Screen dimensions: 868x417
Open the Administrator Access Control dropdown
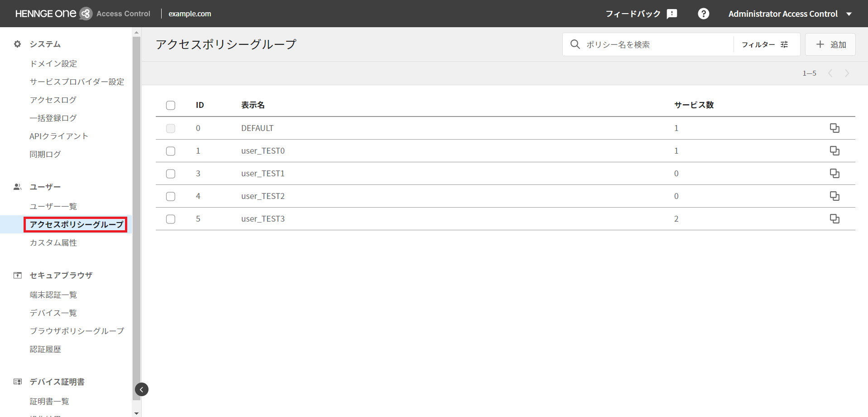[790, 14]
